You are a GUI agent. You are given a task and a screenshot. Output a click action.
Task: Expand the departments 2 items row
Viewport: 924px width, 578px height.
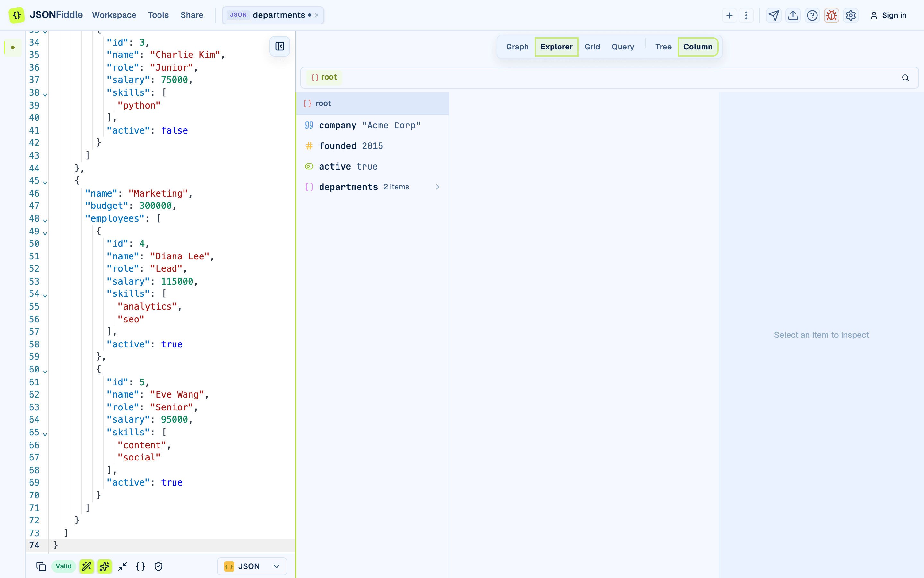pos(373,187)
